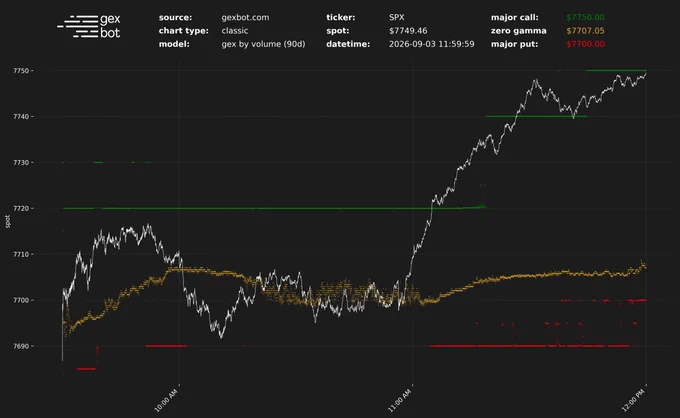
Task: Click the 'major put:' label
Action: 514,44
